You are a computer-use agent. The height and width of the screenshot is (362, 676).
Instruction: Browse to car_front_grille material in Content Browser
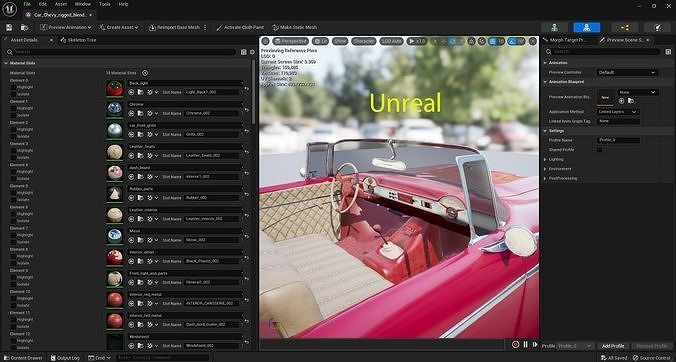(x=141, y=134)
